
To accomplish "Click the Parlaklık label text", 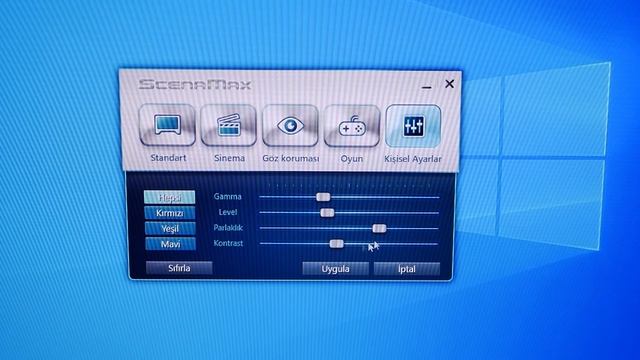I will (x=228, y=227).
